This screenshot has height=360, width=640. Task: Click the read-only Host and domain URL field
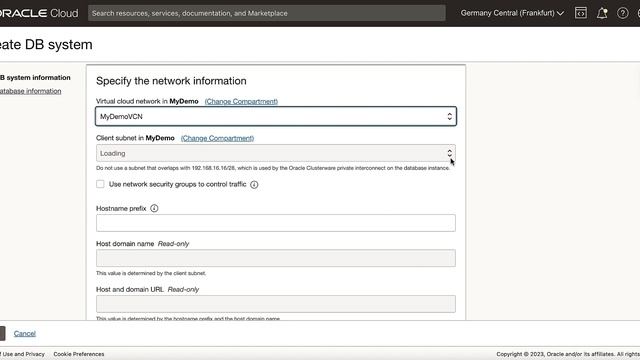[276, 304]
